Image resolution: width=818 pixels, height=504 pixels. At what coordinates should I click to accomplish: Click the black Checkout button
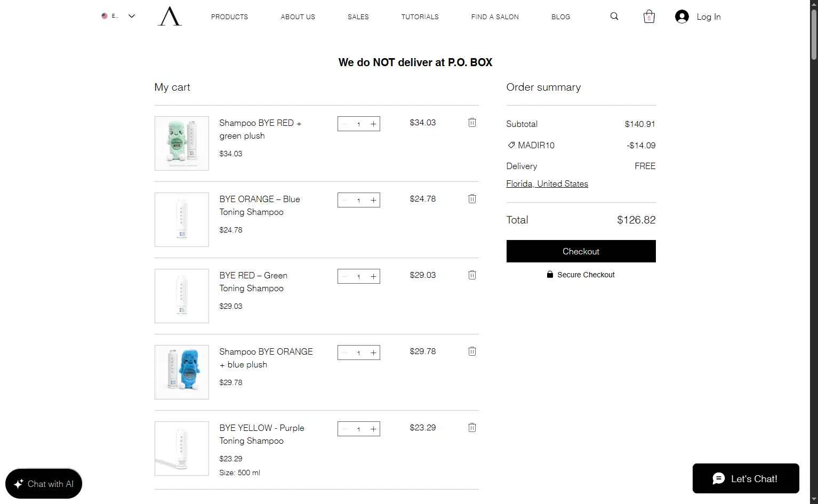[581, 251]
